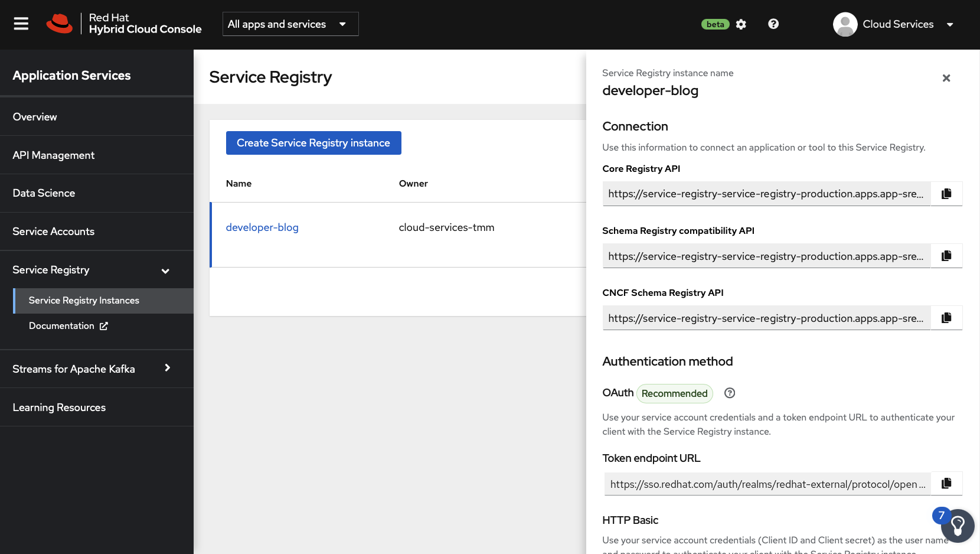
Task: Open the All apps and services dropdown
Action: pos(289,24)
